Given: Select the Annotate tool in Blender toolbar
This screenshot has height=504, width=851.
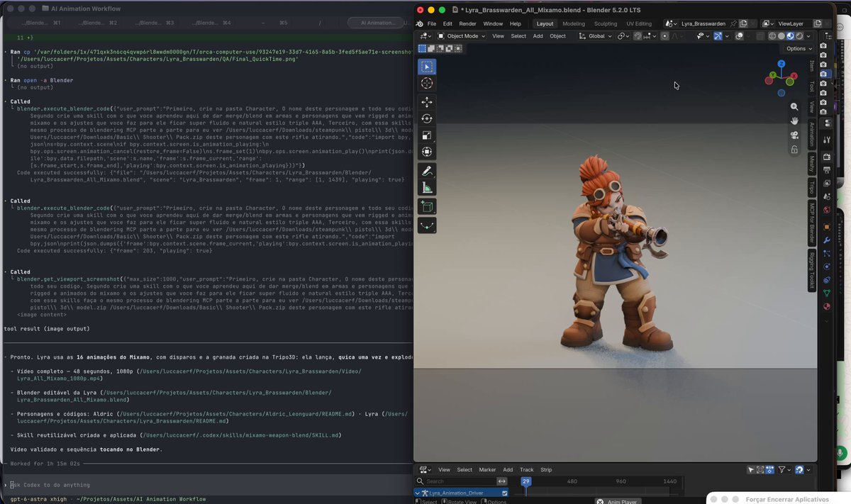Looking at the screenshot, I should (x=427, y=172).
